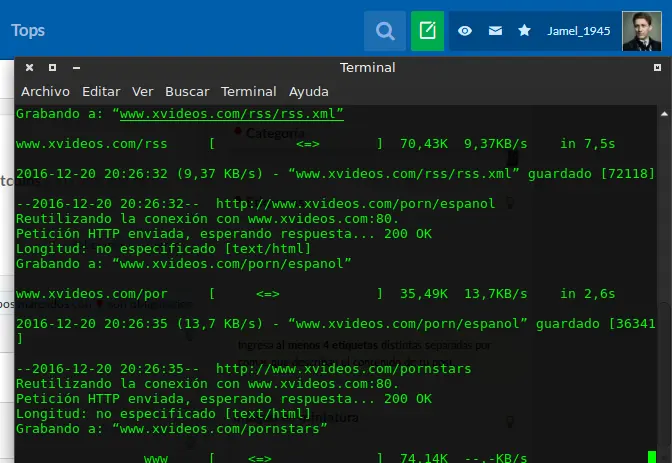Open the Buscar menu in Terminal
This screenshot has width=672, height=463.
pyautogui.click(x=187, y=91)
